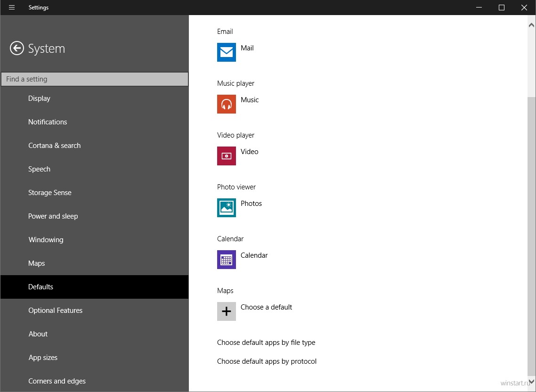Go back using the System back arrow
The image size is (536, 392).
17,48
